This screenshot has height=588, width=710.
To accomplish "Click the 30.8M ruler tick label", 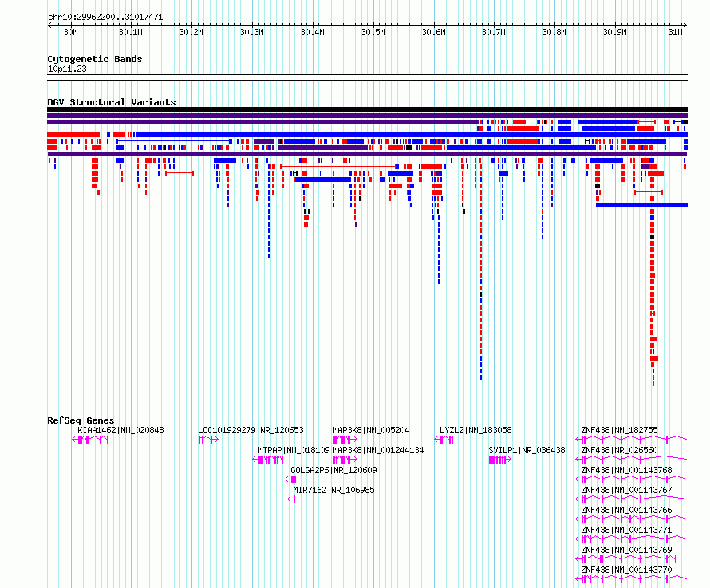I will [x=554, y=32].
